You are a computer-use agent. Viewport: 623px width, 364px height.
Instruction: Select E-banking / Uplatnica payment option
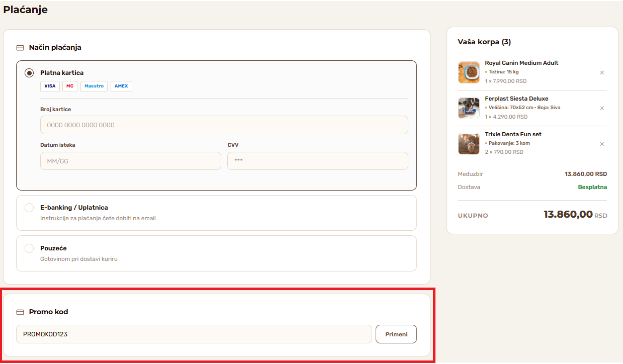point(30,208)
